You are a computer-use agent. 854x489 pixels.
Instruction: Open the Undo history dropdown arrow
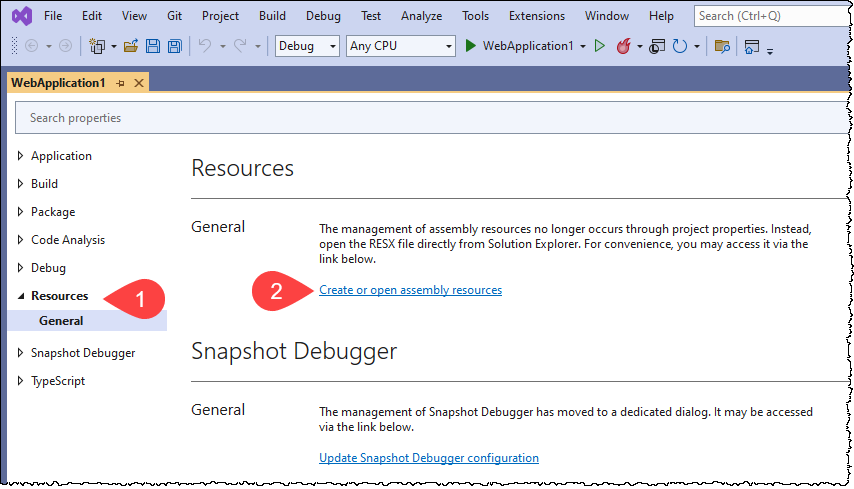(222, 47)
